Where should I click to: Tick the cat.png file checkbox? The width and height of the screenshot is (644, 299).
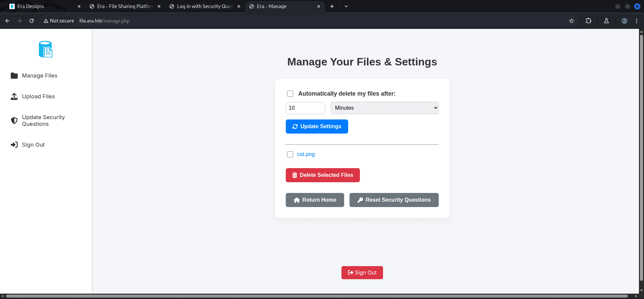tap(290, 154)
